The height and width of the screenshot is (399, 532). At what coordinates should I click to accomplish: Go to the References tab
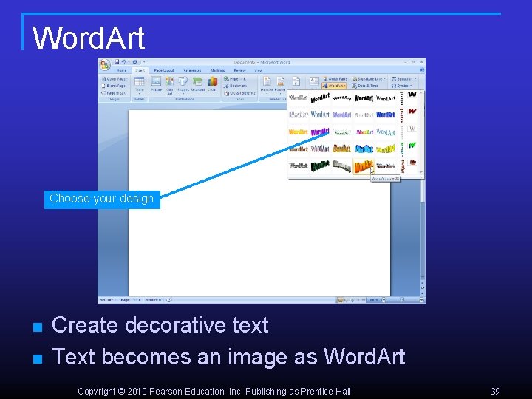coord(192,71)
